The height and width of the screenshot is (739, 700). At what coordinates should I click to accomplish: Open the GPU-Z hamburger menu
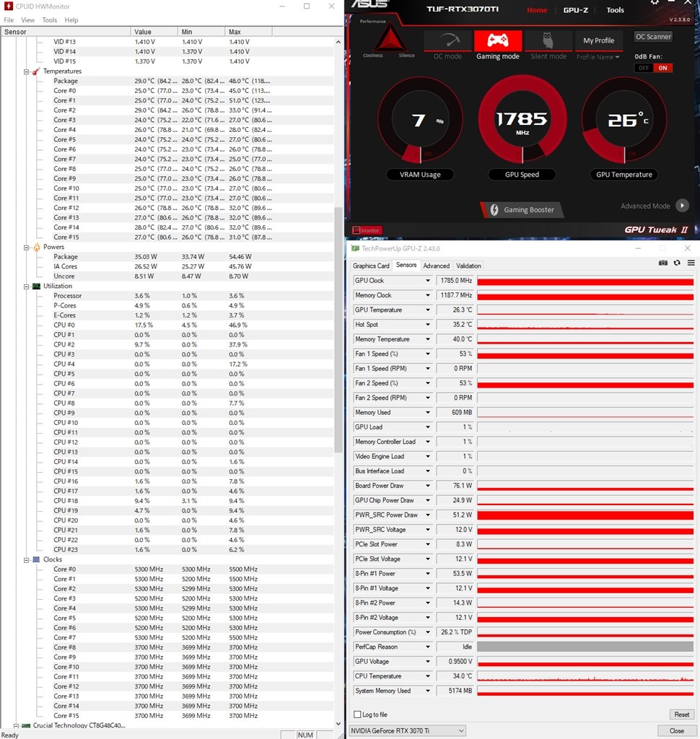click(691, 263)
